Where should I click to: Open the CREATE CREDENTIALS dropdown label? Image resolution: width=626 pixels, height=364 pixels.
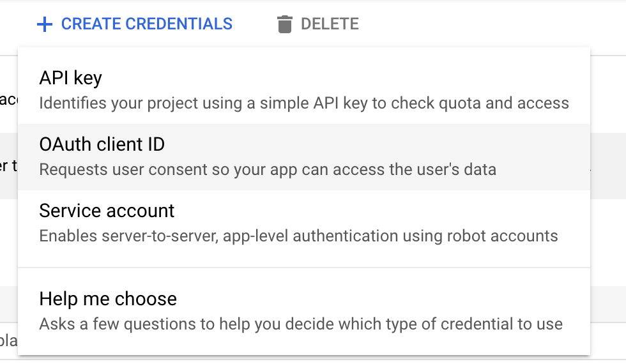(146, 24)
